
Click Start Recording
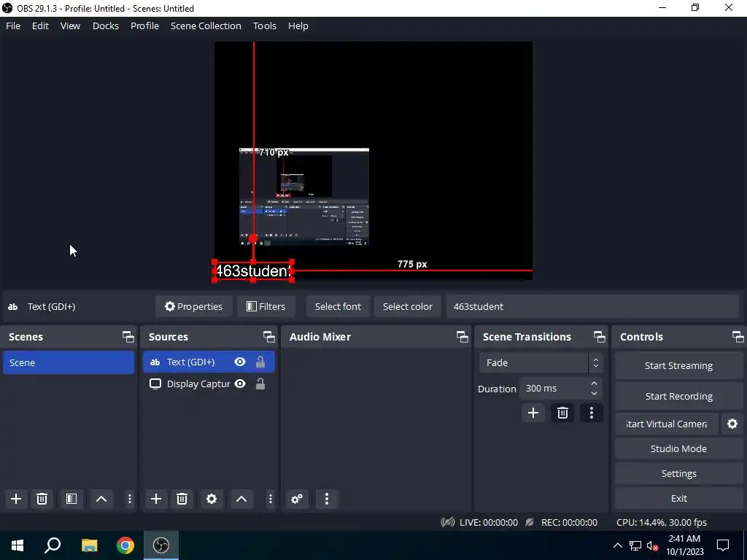(678, 396)
